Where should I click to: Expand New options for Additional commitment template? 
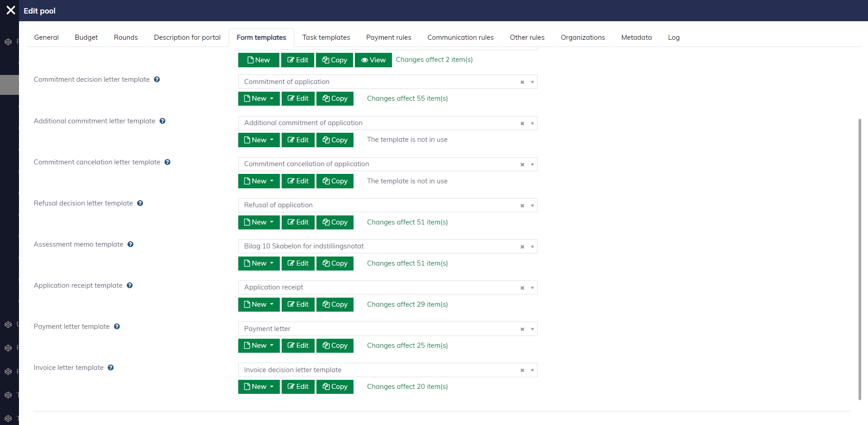pyautogui.click(x=259, y=140)
